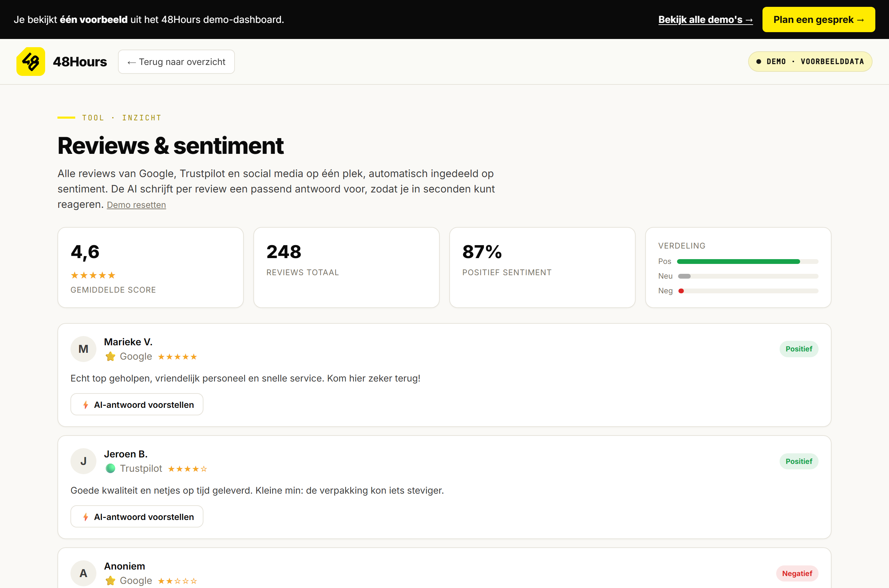Click the name Anoniem
Image resolution: width=889 pixels, height=588 pixels.
pos(124,566)
